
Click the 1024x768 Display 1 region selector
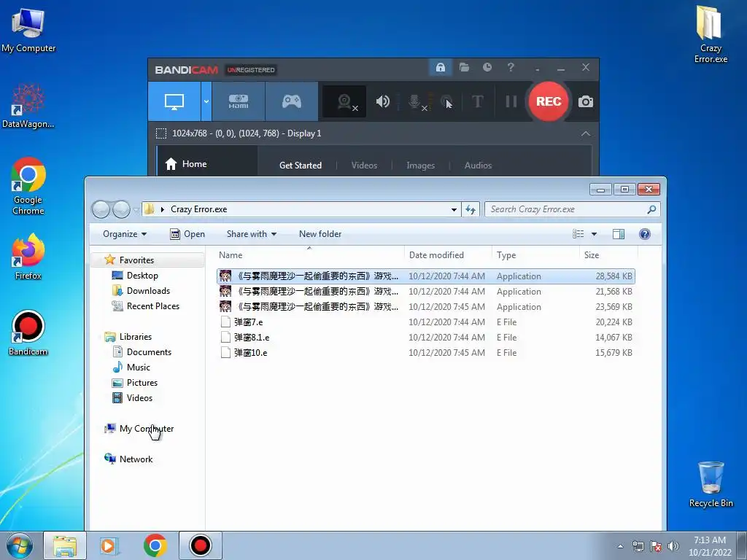239,133
